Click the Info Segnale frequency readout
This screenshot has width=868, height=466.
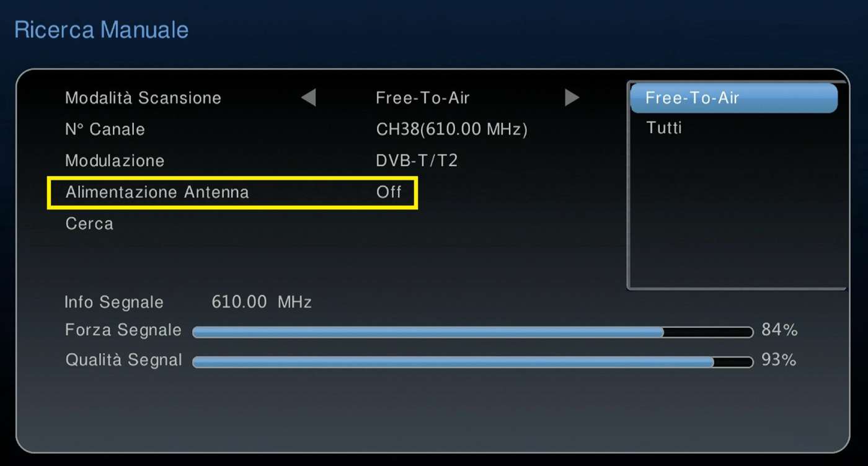262,302
